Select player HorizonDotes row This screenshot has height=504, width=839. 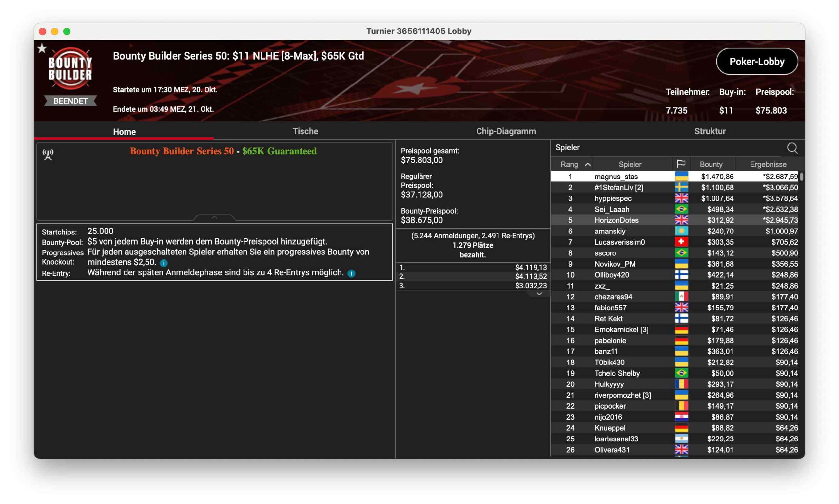pyautogui.click(x=616, y=220)
